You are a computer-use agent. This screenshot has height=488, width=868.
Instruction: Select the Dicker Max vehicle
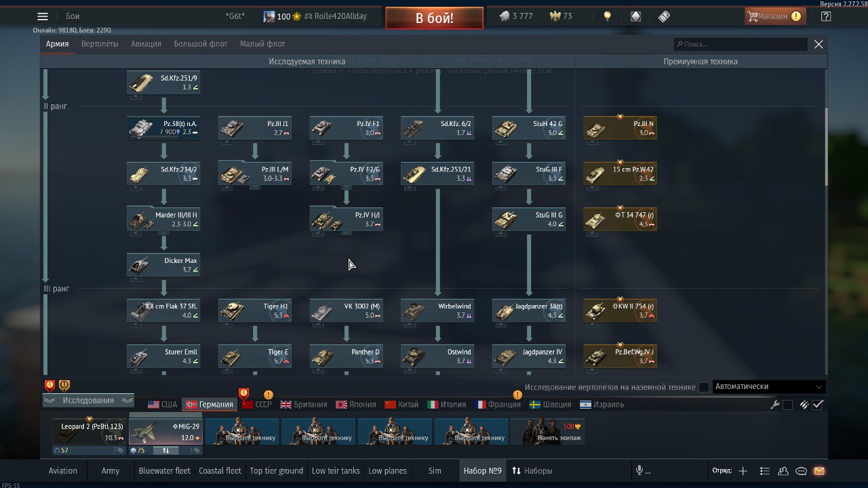point(163,265)
